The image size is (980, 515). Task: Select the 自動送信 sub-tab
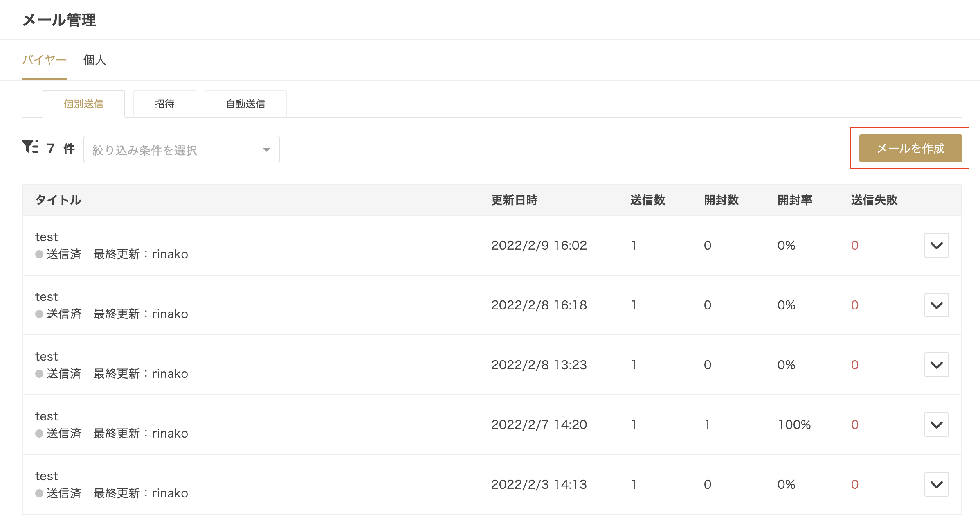(245, 104)
